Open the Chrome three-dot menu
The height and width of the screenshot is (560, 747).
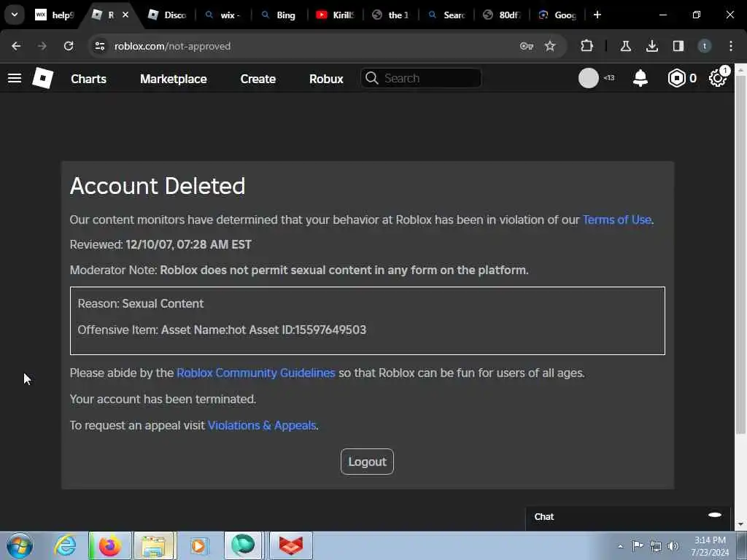click(731, 46)
